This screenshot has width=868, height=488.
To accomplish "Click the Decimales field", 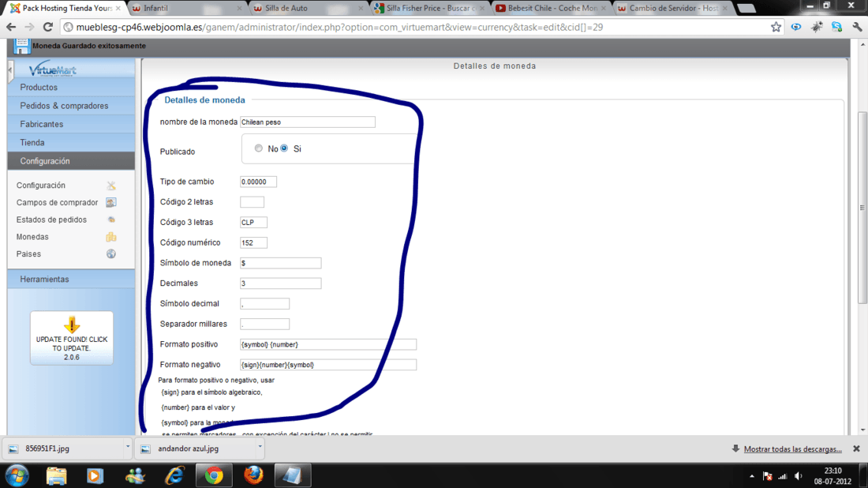I will [x=281, y=283].
